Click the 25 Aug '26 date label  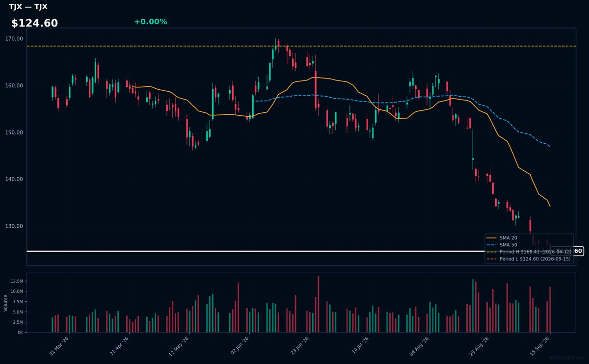479,346
